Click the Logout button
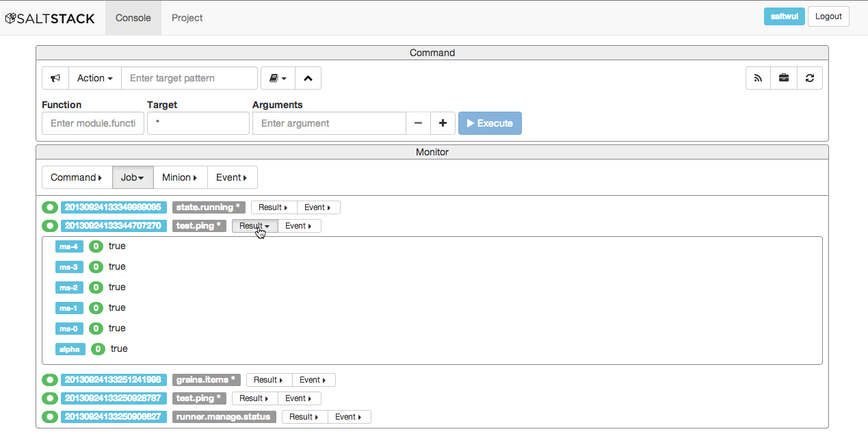The width and height of the screenshot is (868, 434). pyautogui.click(x=828, y=16)
